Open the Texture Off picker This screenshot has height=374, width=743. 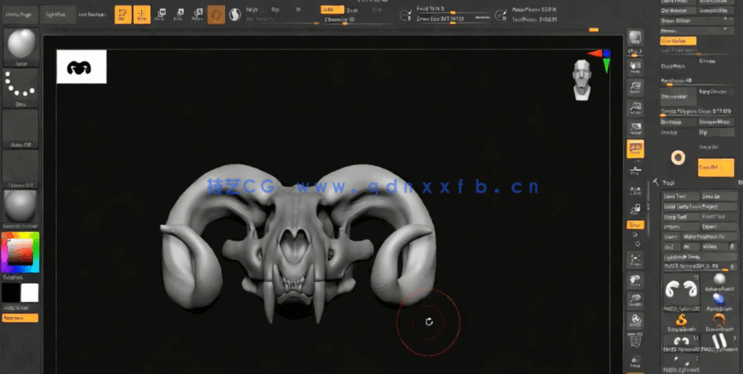point(21,169)
